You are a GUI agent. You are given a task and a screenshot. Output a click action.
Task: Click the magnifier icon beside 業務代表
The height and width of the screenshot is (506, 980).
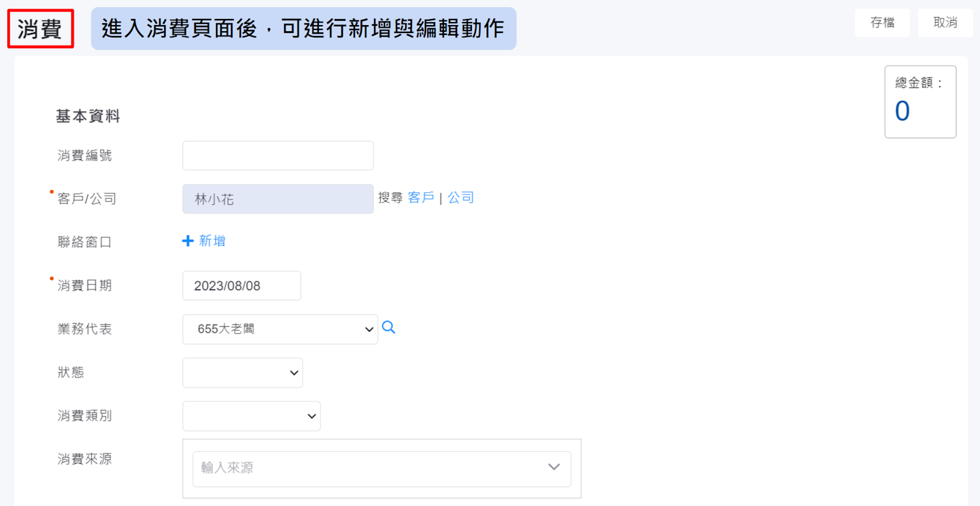coord(389,328)
